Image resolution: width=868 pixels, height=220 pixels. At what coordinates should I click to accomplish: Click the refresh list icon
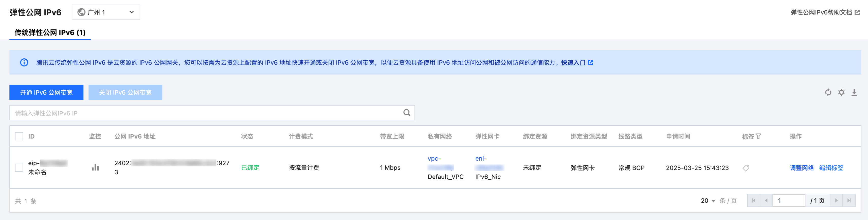coord(828,92)
